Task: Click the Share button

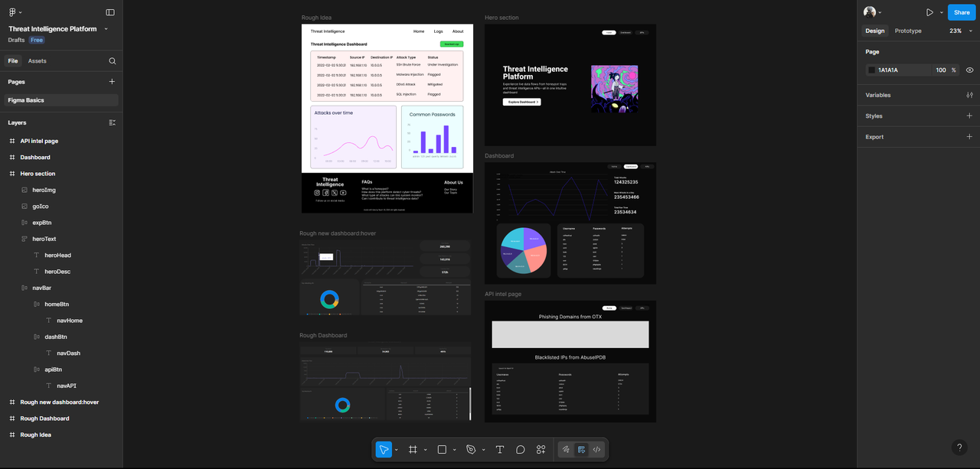Action: 962,12
